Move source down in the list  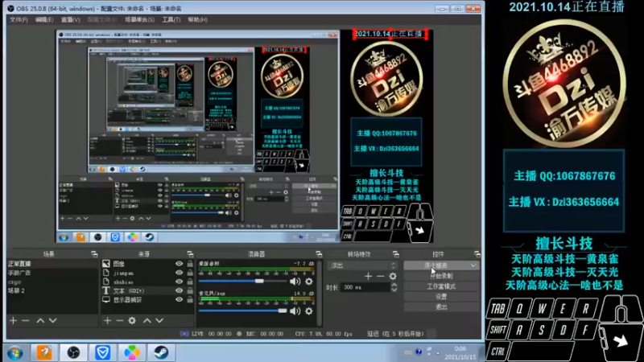coord(159,320)
